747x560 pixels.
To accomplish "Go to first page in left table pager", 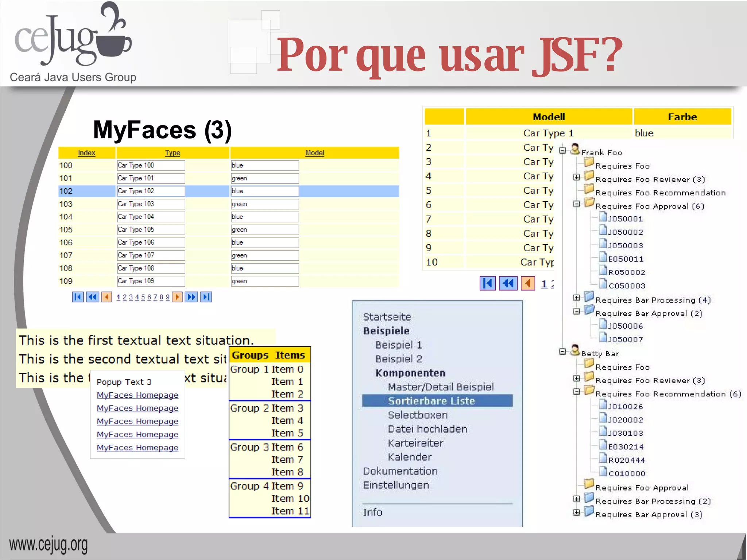I will click(x=78, y=297).
